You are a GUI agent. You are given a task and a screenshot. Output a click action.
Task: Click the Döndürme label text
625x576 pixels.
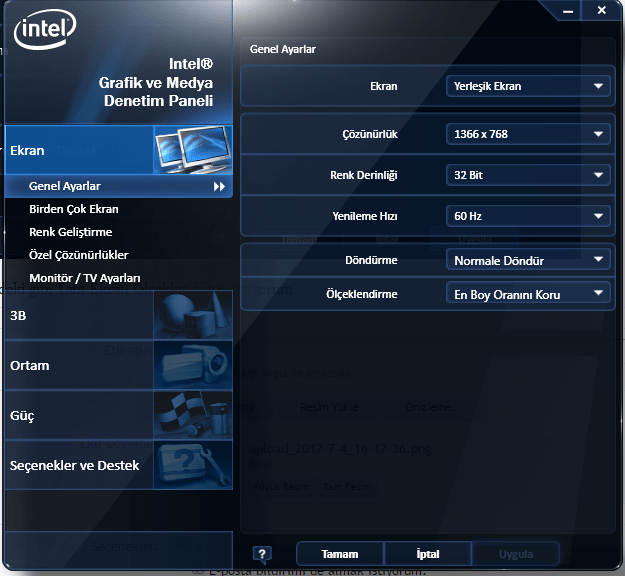371,260
